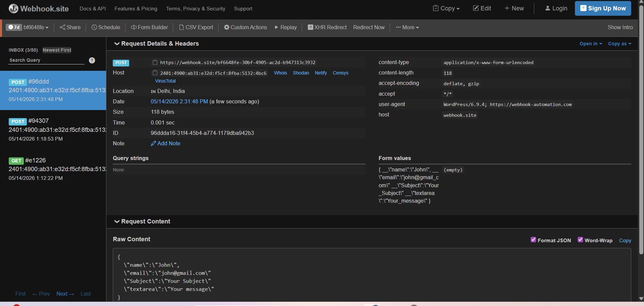Open the Support menu item
Image resolution: width=644 pixels, height=306 pixels.
243,9
